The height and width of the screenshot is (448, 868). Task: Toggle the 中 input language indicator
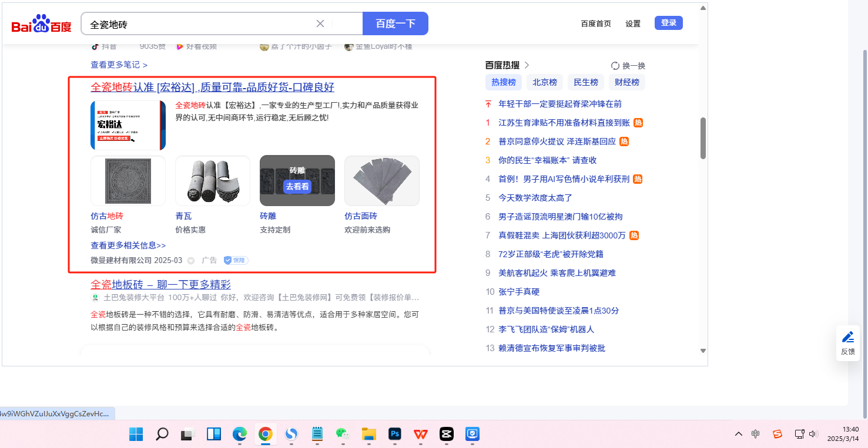click(756, 434)
